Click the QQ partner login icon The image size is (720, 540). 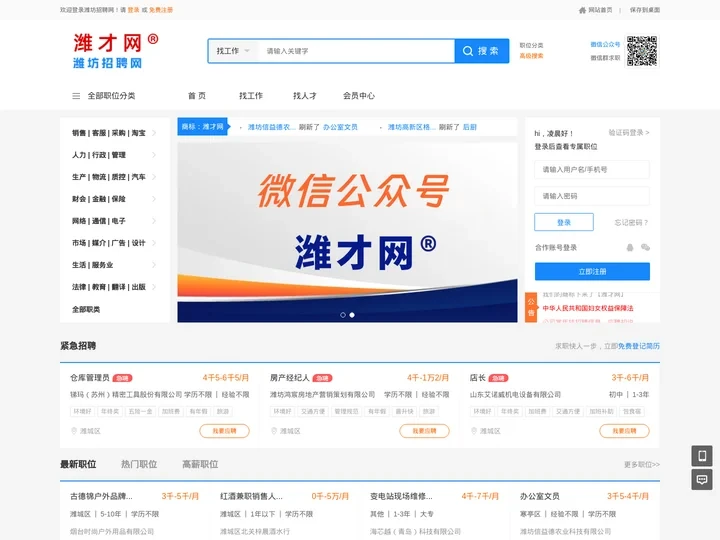pos(630,248)
